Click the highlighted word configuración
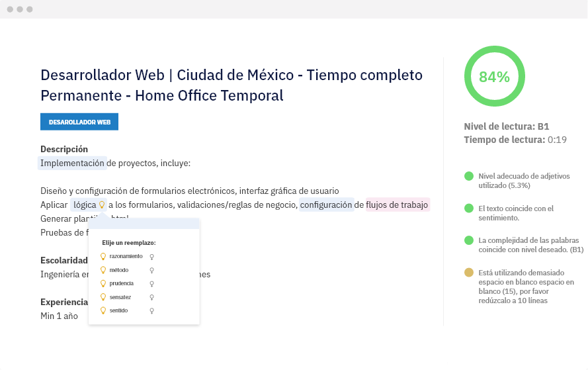Viewport: 588px width, 370px height. coord(326,205)
